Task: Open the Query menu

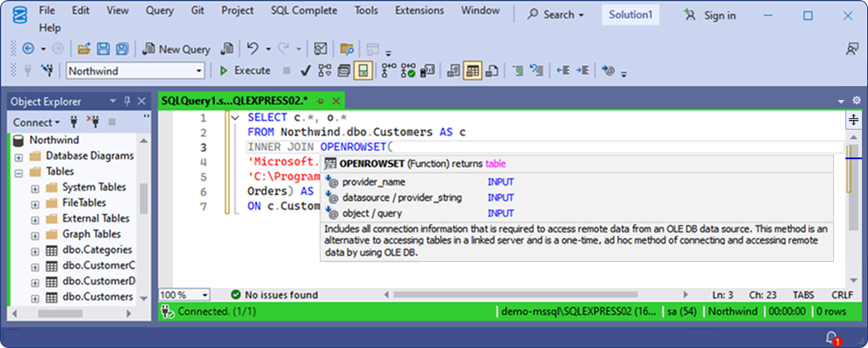Action: [159, 10]
